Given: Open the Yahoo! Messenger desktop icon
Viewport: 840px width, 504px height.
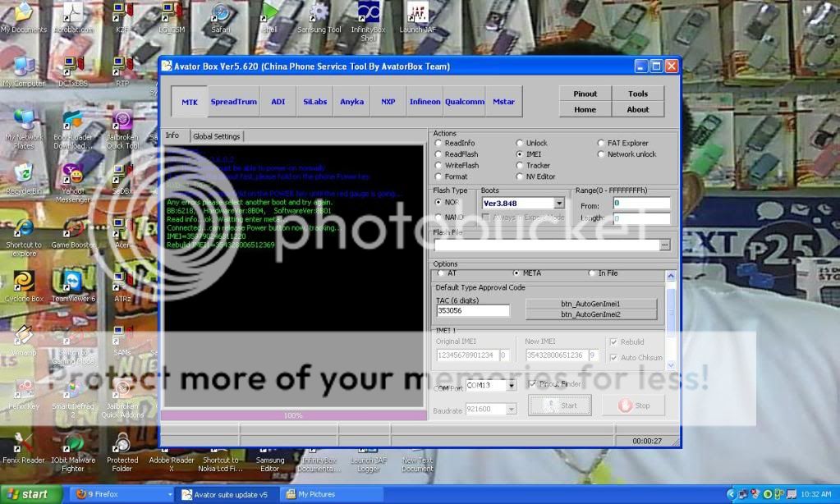Looking at the screenshot, I should [73, 176].
